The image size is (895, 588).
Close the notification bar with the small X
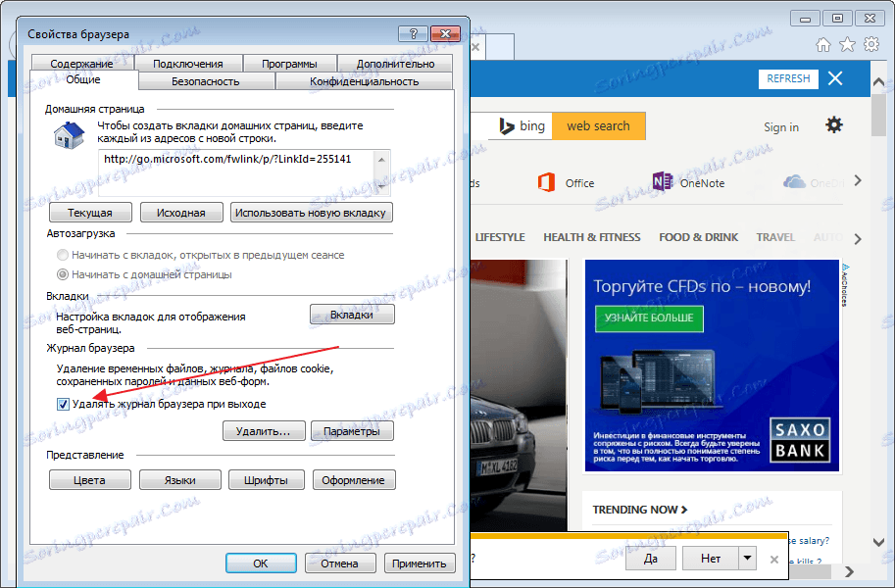tap(774, 560)
